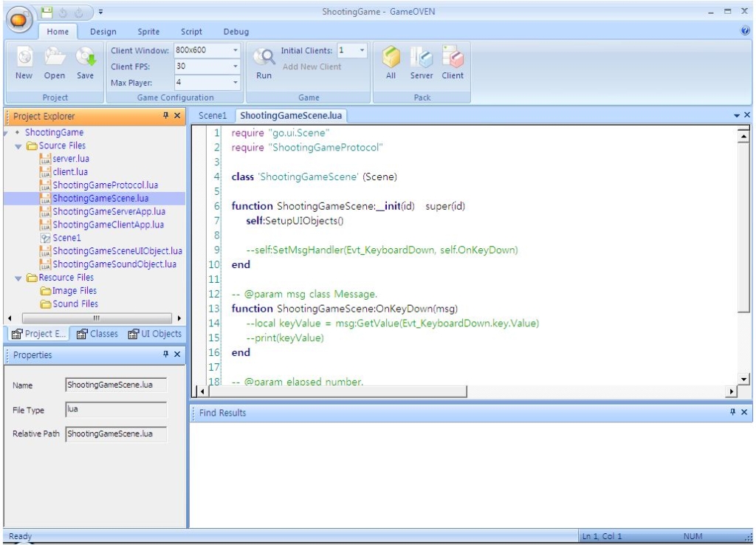Close the Project Explorer panel
The width and height of the screenshot is (756, 545).
coord(177,116)
